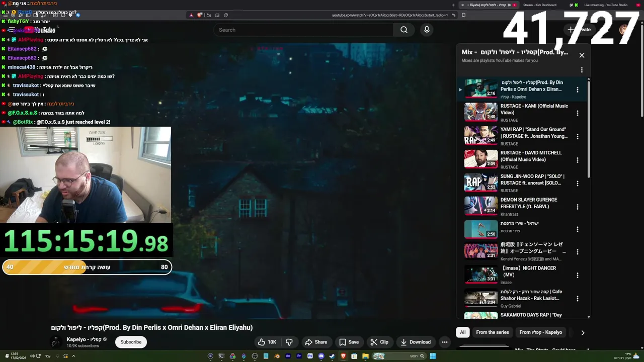Viewport: 644px width, 362px height.
Task: Open Blender from the taskbar
Action: 277,356
